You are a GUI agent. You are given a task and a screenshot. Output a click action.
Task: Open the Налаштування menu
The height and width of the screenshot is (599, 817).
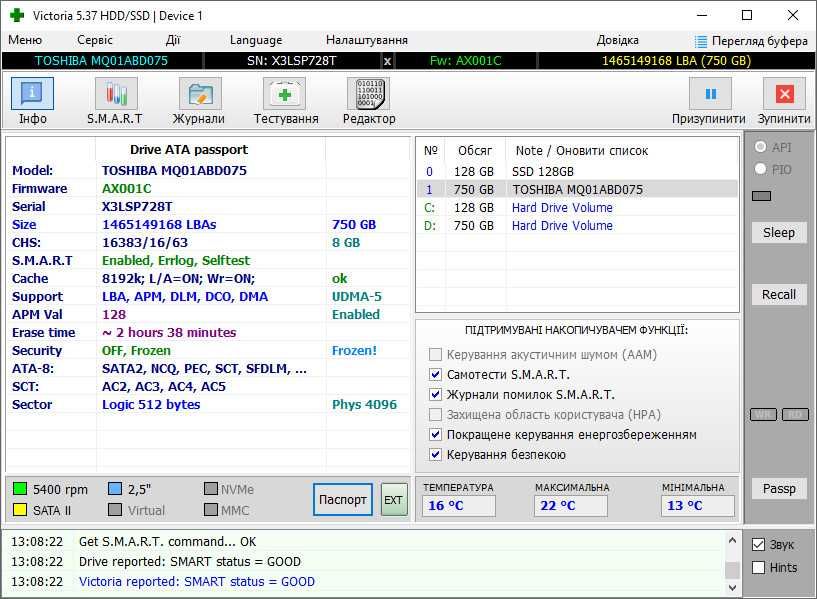367,40
